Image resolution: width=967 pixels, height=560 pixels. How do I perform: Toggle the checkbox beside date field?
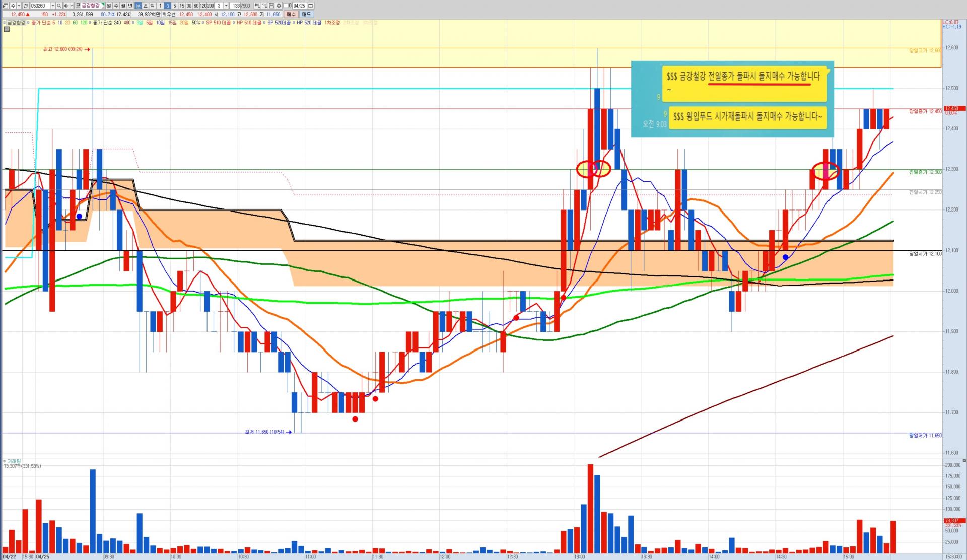pyautogui.click(x=286, y=6)
